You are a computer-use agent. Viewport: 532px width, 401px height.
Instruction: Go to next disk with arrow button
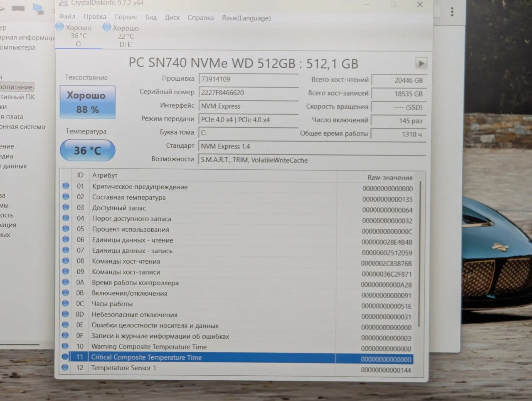coord(421,63)
